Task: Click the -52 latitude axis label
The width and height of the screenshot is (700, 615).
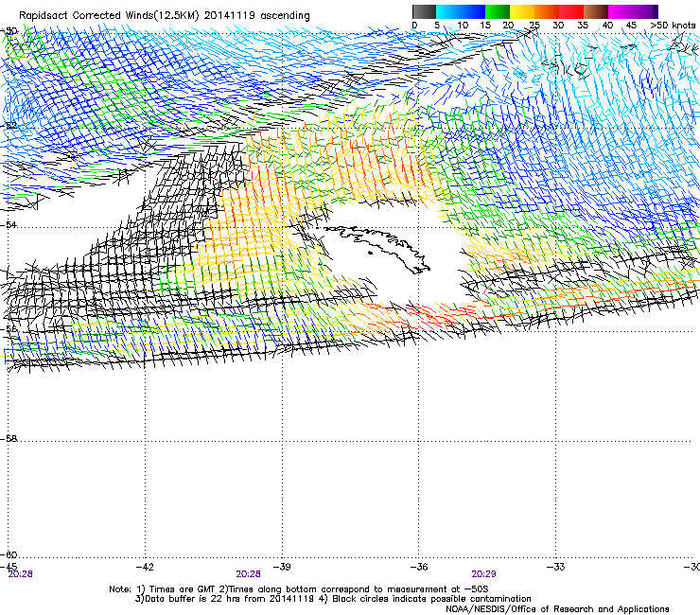Action: tap(9, 126)
